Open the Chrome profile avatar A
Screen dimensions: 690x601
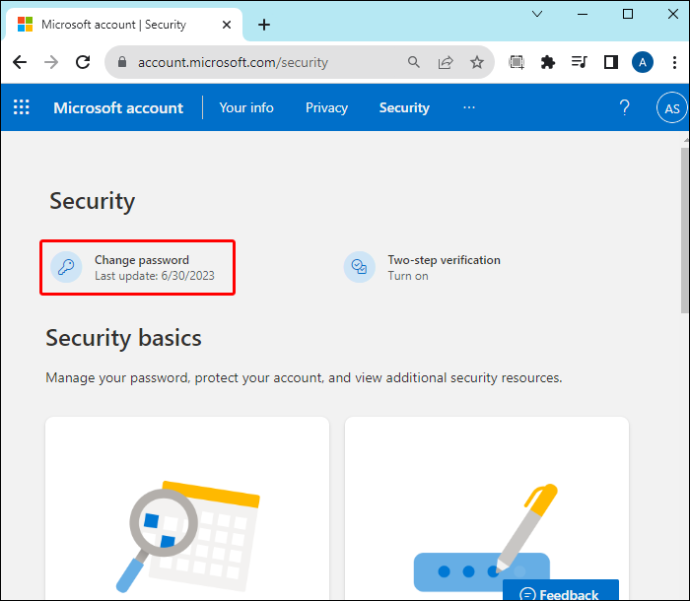642,62
